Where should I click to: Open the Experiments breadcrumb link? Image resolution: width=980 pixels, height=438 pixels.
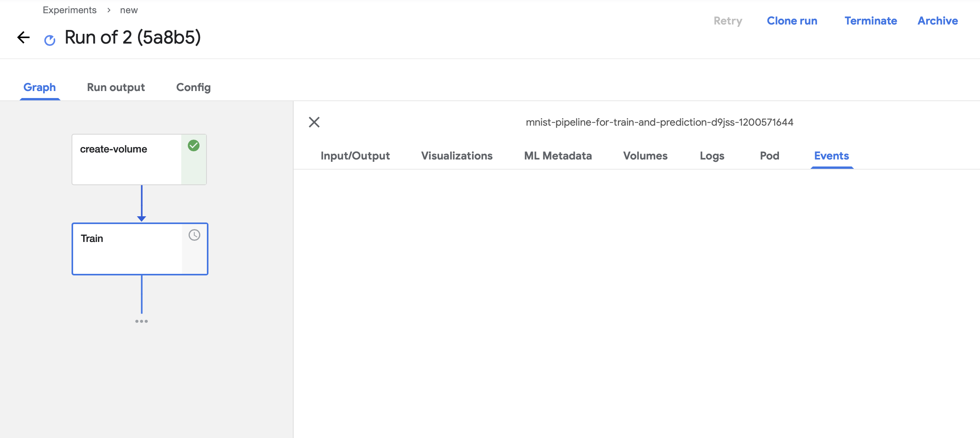(x=70, y=10)
